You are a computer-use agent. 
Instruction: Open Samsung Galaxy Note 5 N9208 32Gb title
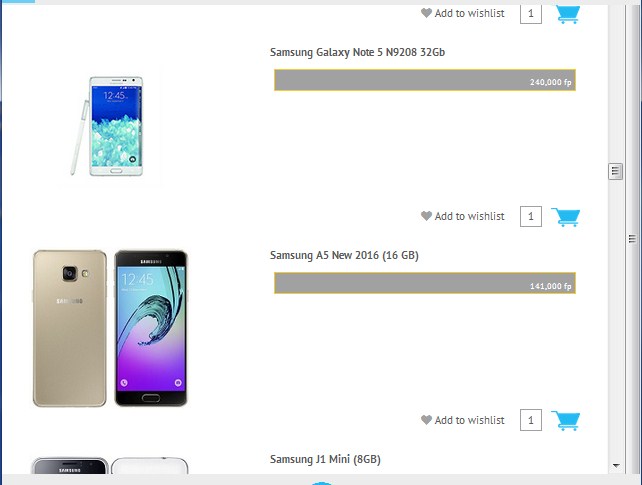357,52
